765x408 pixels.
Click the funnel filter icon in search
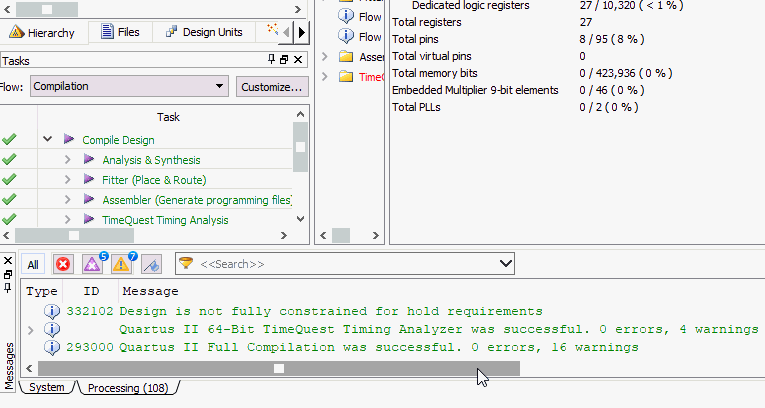click(x=186, y=264)
